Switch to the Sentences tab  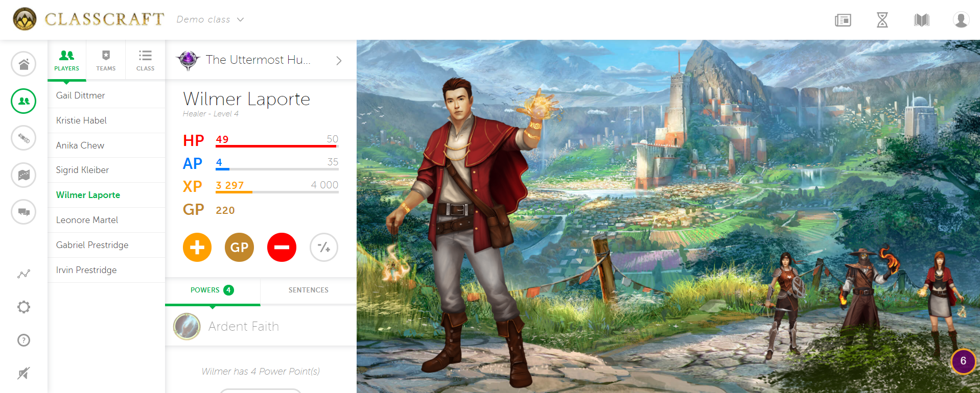(309, 290)
